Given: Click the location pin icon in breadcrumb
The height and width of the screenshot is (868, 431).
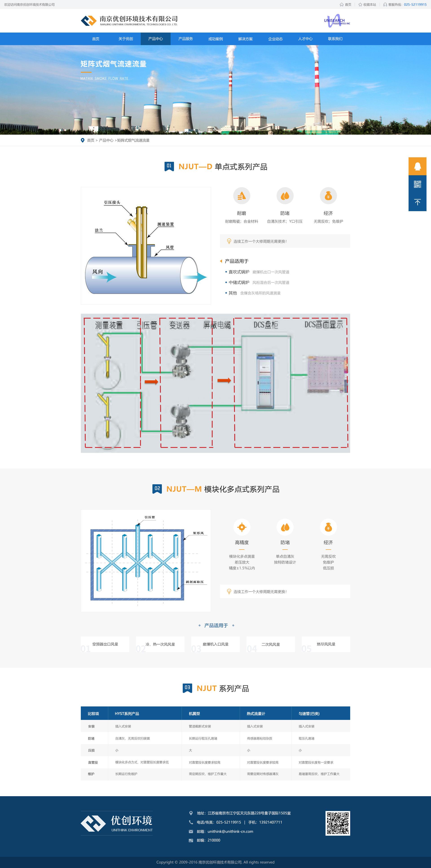Looking at the screenshot, I should point(83,140).
